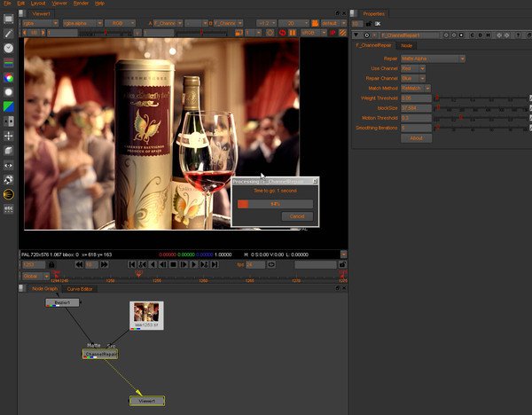
Task: Toggle the proxy mode striped icon
Action: click(x=342, y=33)
